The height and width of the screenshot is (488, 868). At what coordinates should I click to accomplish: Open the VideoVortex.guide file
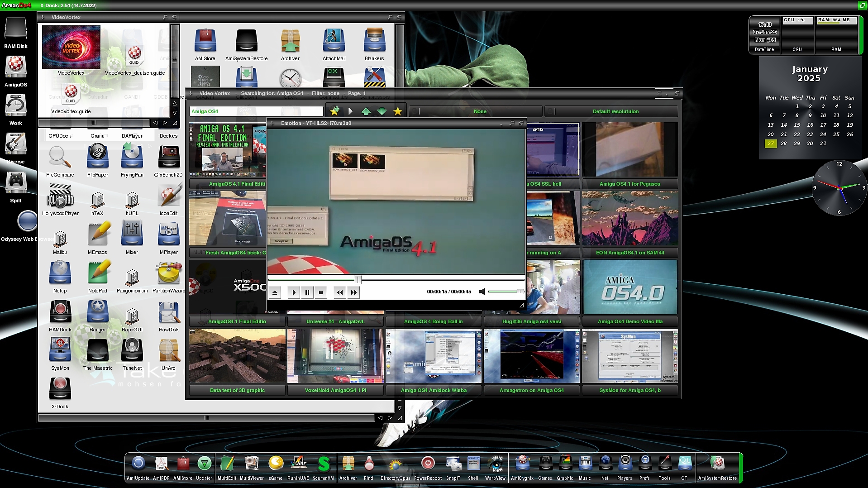71,94
